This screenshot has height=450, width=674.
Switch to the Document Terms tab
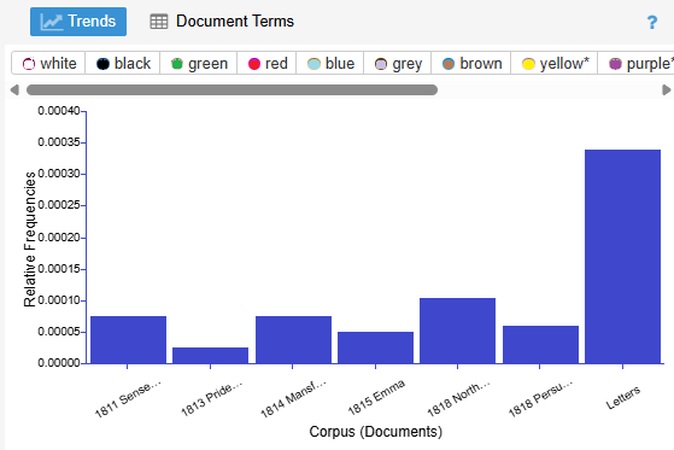[x=222, y=21]
